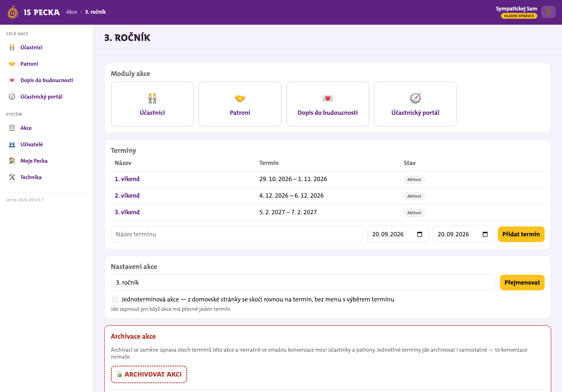Click the Termín column header
Image resolution: width=562 pixels, height=392 pixels.
pyautogui.click(x=269, y=163)
